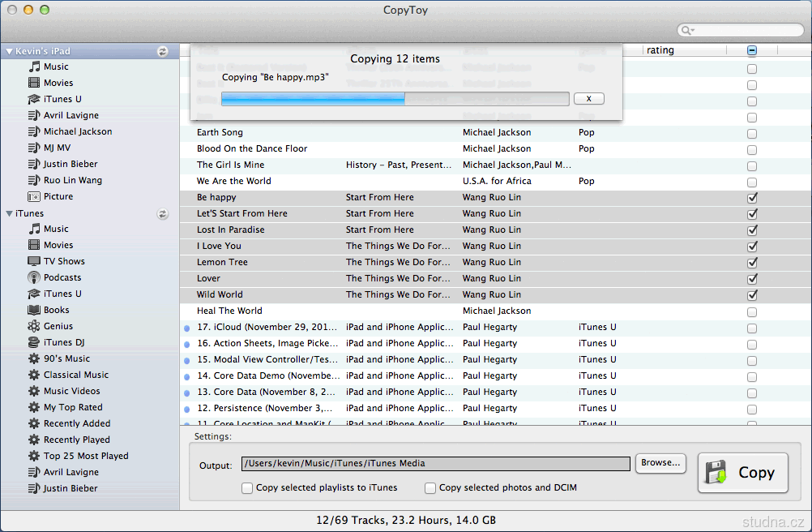Check the Heal The World checkbox
812x532 pixels.
coord(752,312)
